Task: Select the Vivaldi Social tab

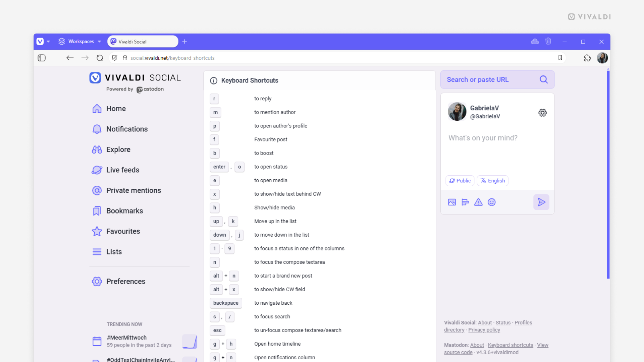Action: (143, 42)
